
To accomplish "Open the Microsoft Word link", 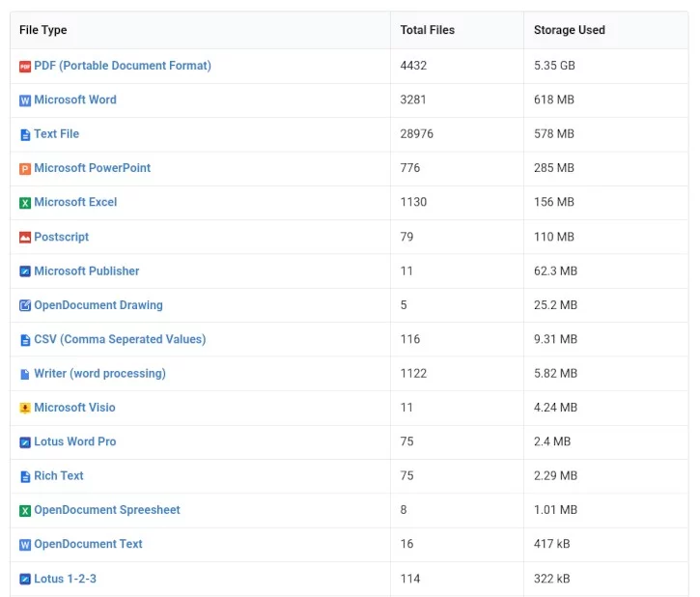I will pos(75,99).
